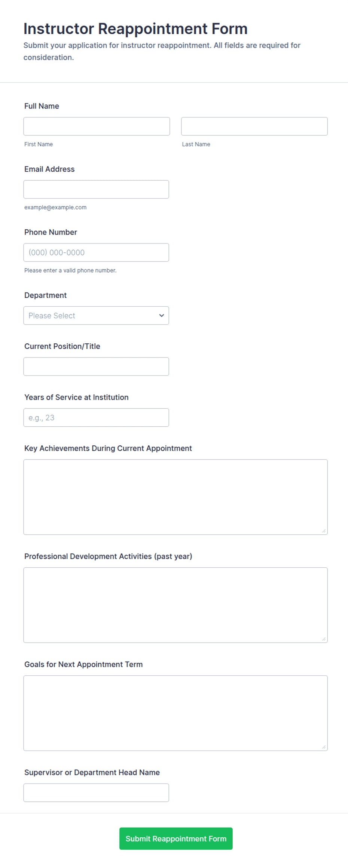The width and height of the screenshot is (348, 868).
Task: Click the Department dropdown chevron arrow
Action: click(162, 316)
